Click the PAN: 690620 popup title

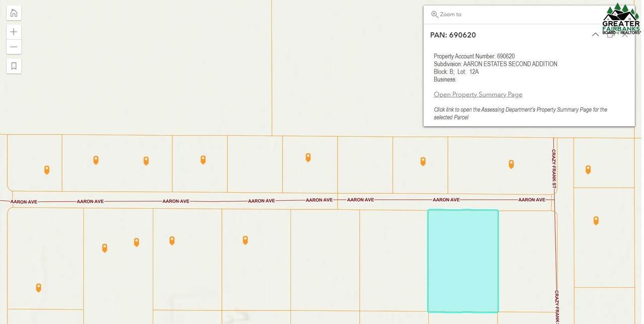pos(453,35)
